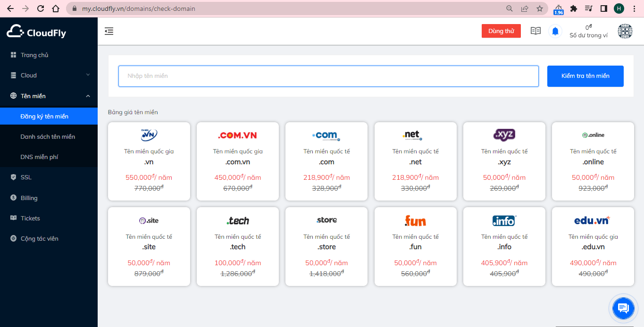
Task: Click Kiểm tra tên miền button
Action: tap(585, 76)
